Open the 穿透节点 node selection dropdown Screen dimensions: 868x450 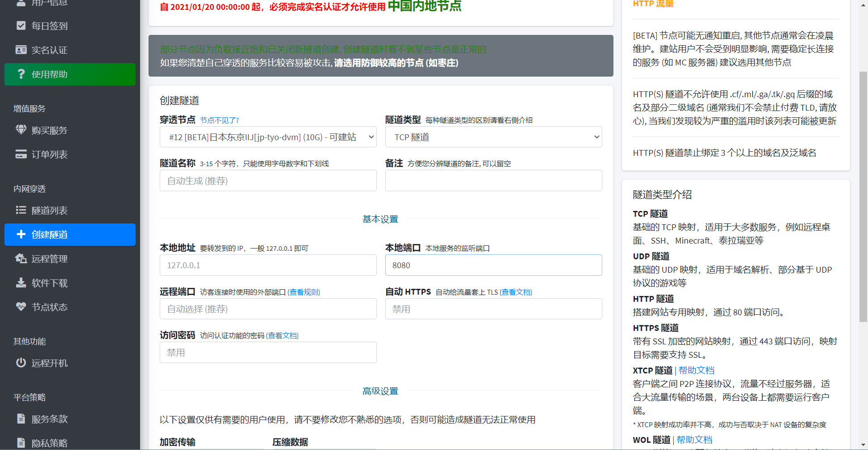pyautogui.click(x=268, y=137)
